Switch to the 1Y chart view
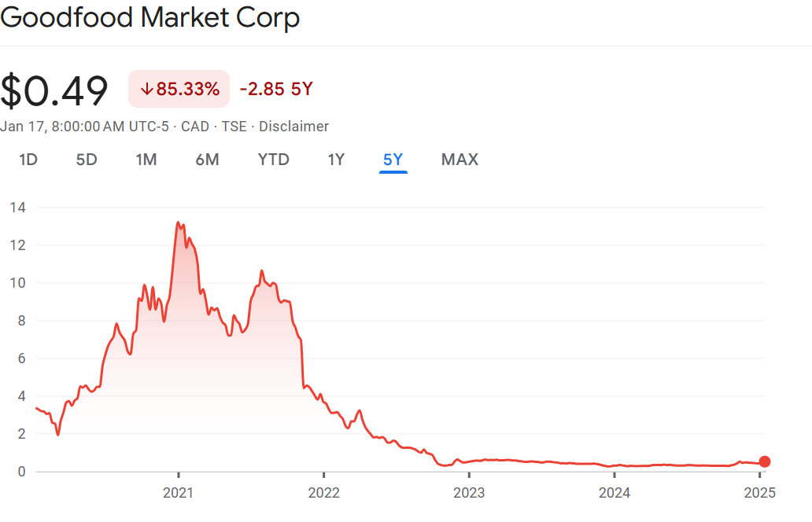 (x=336, y=160)
